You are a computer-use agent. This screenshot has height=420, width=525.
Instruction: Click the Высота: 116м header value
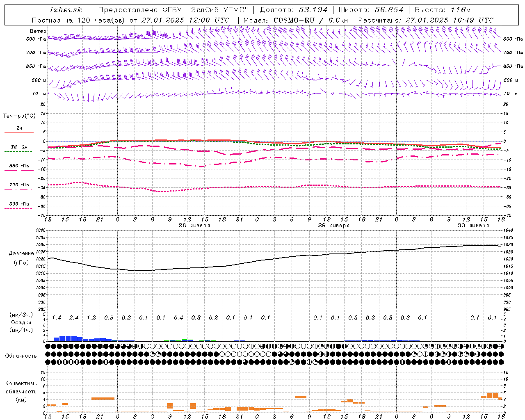pyautogui.click(x=443, y=10)
